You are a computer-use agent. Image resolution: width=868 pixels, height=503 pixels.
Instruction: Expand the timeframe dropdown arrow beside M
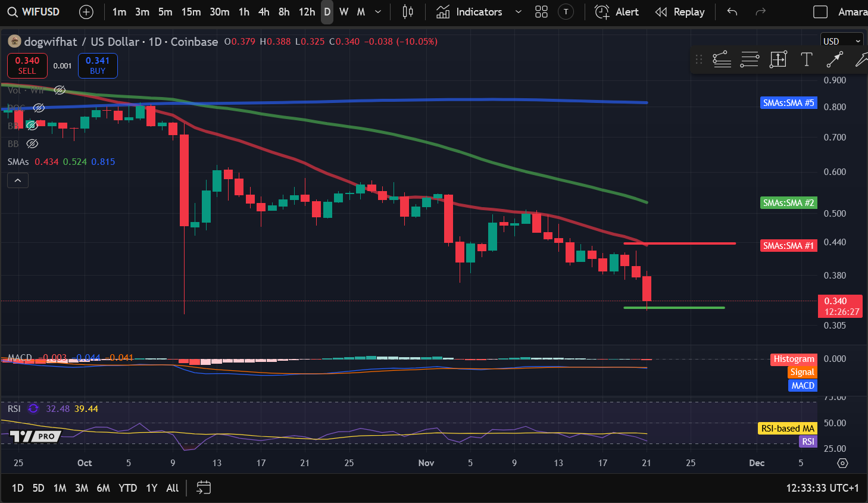click(x=377, y=12)
